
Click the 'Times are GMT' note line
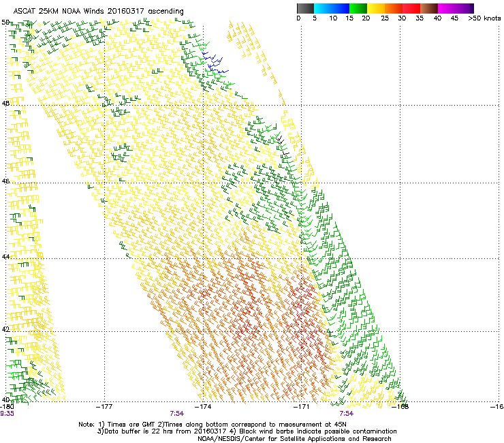[x=212, y=425]
